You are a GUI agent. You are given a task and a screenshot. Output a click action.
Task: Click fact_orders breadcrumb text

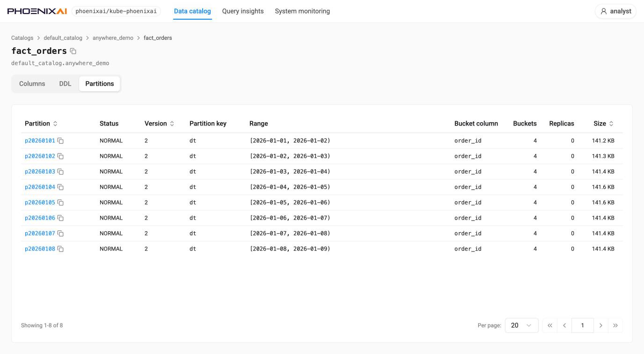click(x=158, y=38)
